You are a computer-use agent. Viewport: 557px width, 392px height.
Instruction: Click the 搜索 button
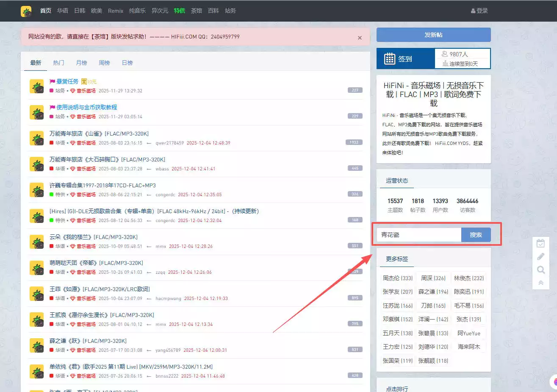click(476, 235)
